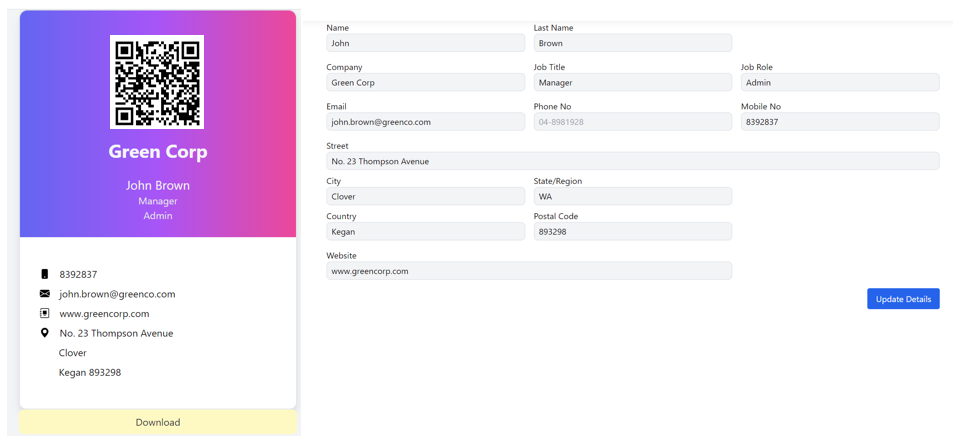The height and width of the screenshot is (448, 953).
Task: Click the Phone No input field
Action: (632, 122)
